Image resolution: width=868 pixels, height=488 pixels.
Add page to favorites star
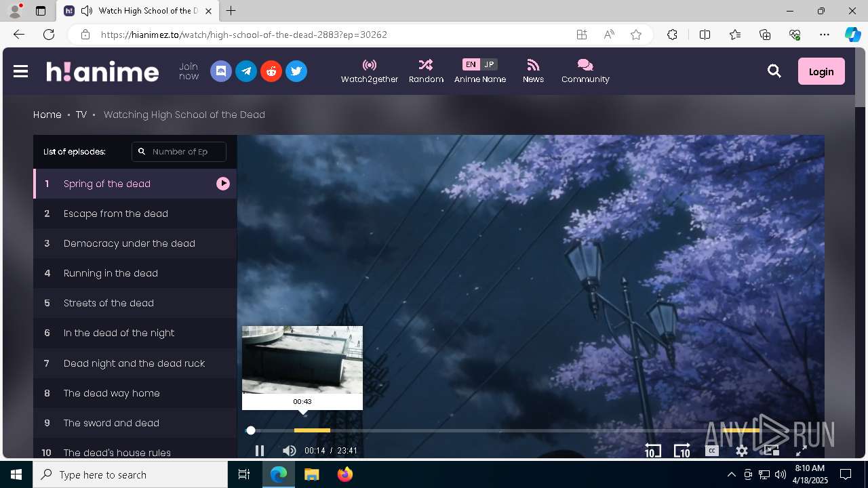coord(636,35)
